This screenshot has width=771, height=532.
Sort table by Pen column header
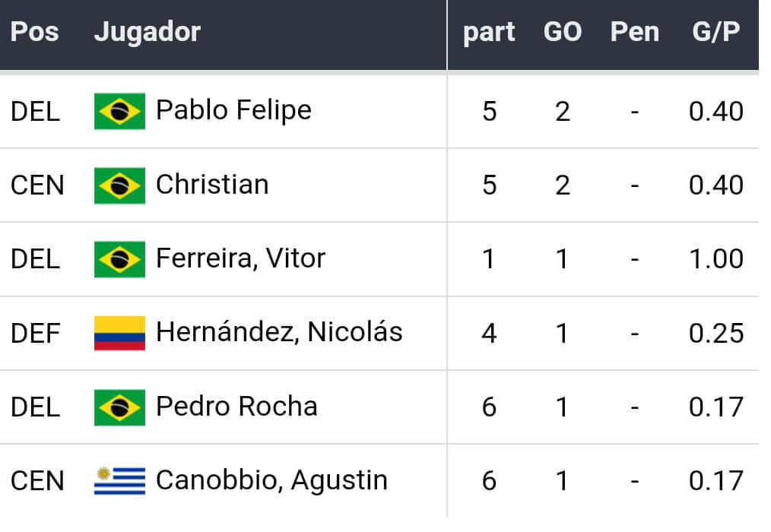(x=634, y=32)
